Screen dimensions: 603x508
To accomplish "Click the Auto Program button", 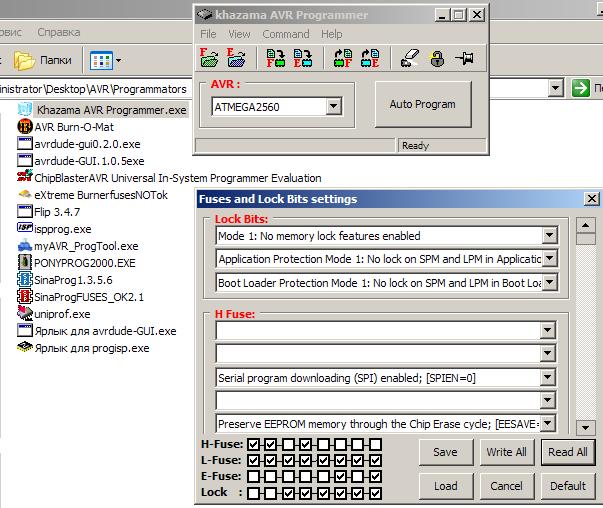I will coord(423,104).
